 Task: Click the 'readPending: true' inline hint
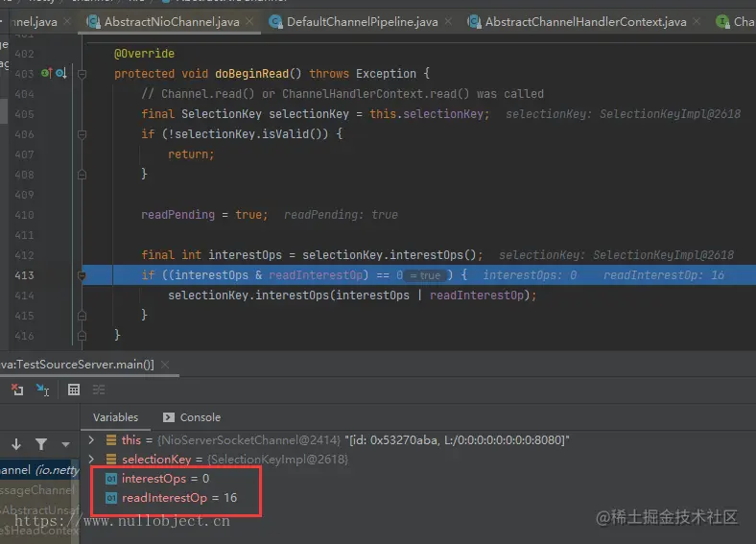[341, 215]
